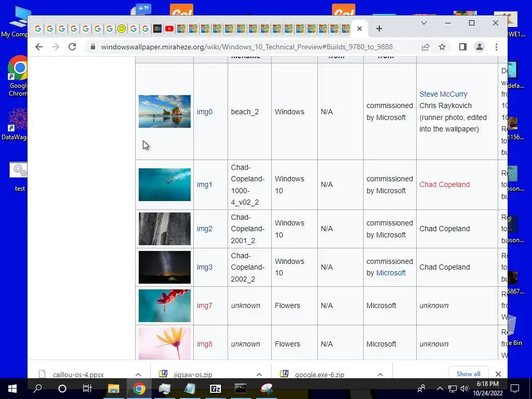This screenshot has height=399, width=532.
Task: Select Flowers cell in img7 row
Action: click(294, 305)
